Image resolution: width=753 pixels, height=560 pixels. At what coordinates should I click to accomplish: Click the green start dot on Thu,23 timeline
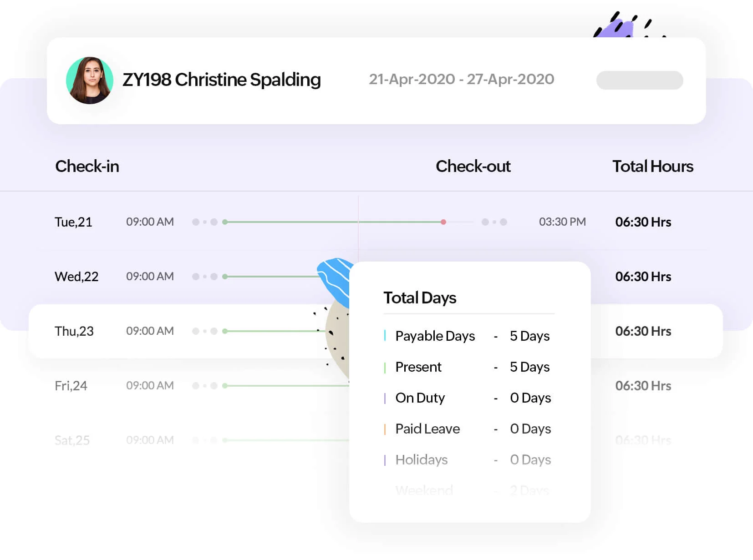(225, 331)
